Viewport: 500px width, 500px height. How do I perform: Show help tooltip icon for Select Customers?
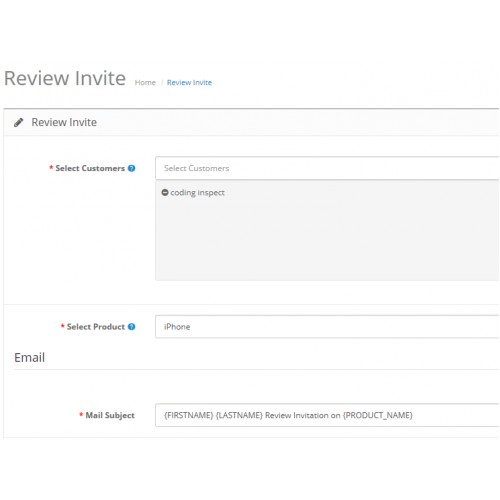[131, 168]
